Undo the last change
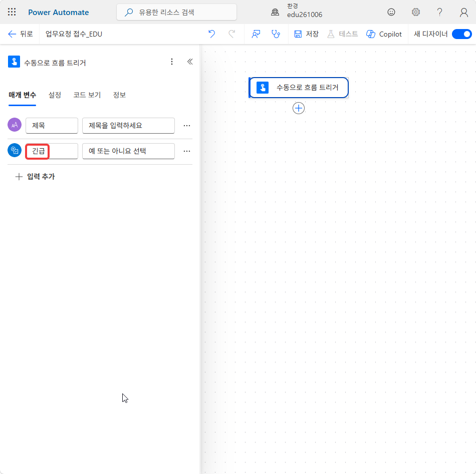This screenshot has height=474, width=476. (x=211, y=34)
